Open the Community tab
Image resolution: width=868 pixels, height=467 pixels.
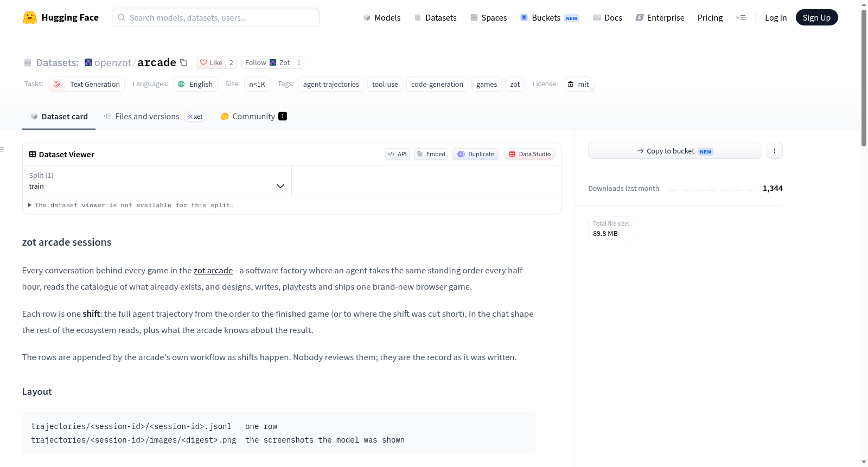coord(253,116)
